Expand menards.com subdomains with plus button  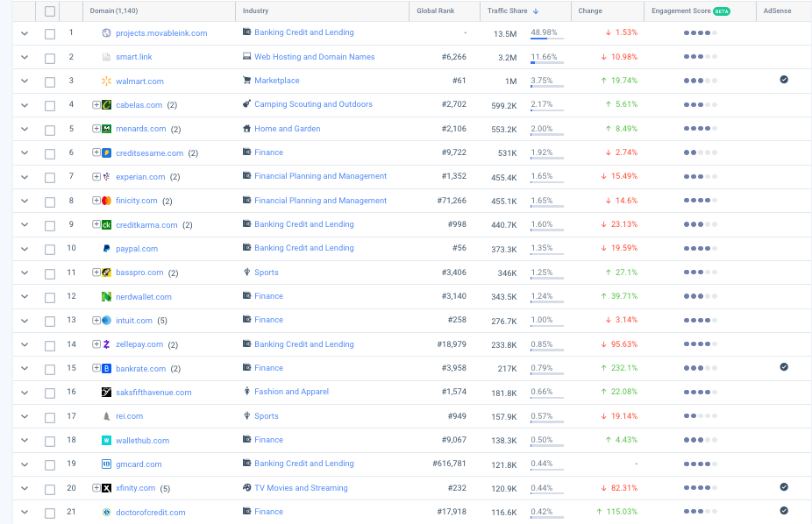[x=96, y=128]
